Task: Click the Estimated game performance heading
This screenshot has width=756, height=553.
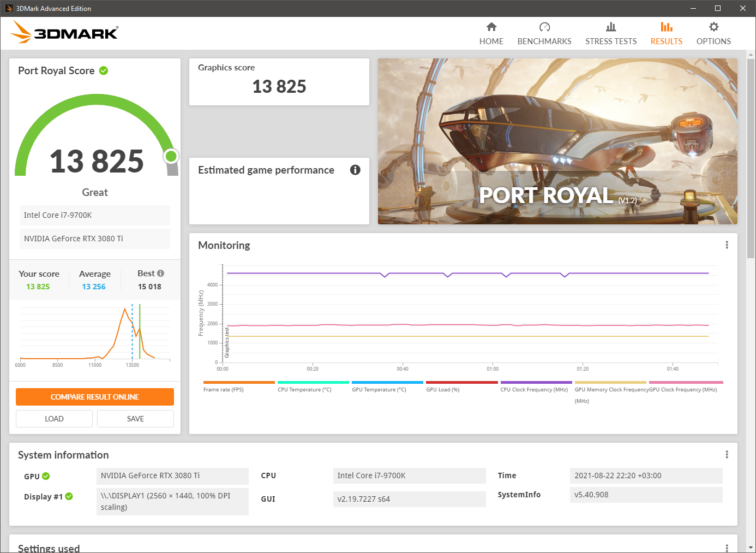Action: [266, 170]
